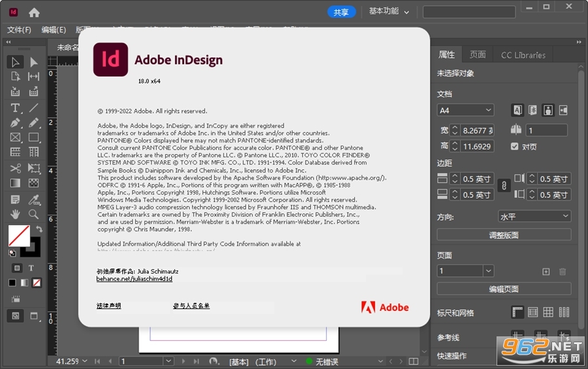This screenshot has width=588, height=369.
Task: Select the Rectangle tool
Action: pos(34,137)
